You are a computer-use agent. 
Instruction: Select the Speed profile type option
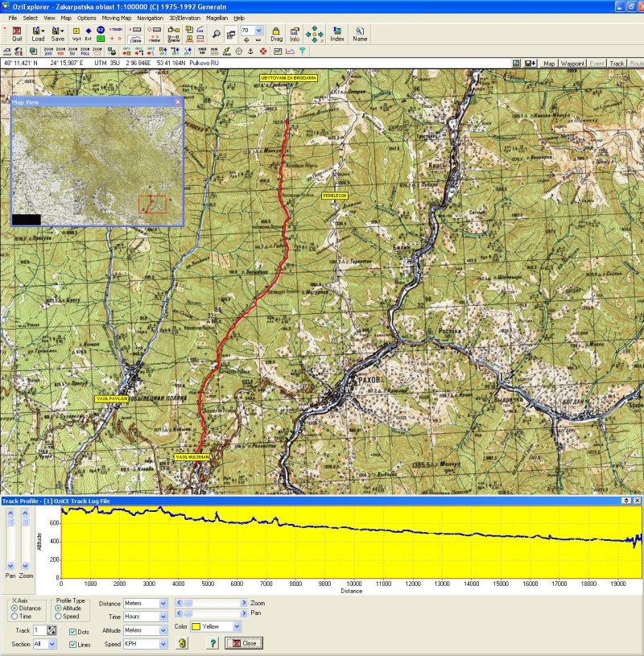point(60,617)
